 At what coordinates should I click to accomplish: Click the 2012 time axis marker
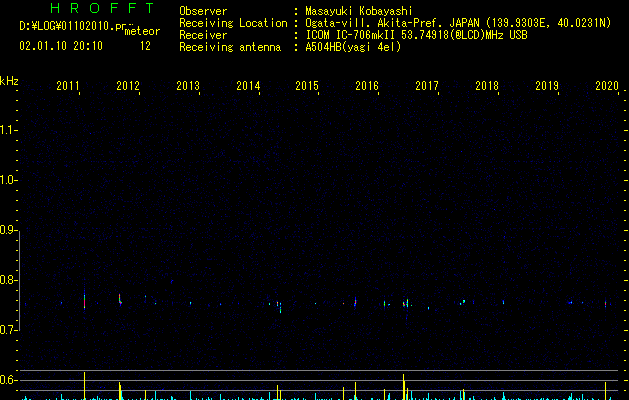tap(128, 86)
